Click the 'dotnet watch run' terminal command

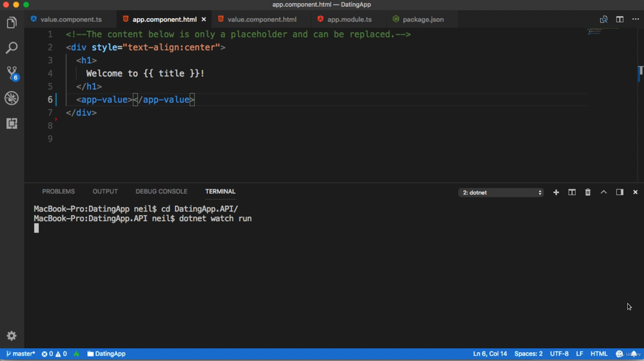(215, 219)
